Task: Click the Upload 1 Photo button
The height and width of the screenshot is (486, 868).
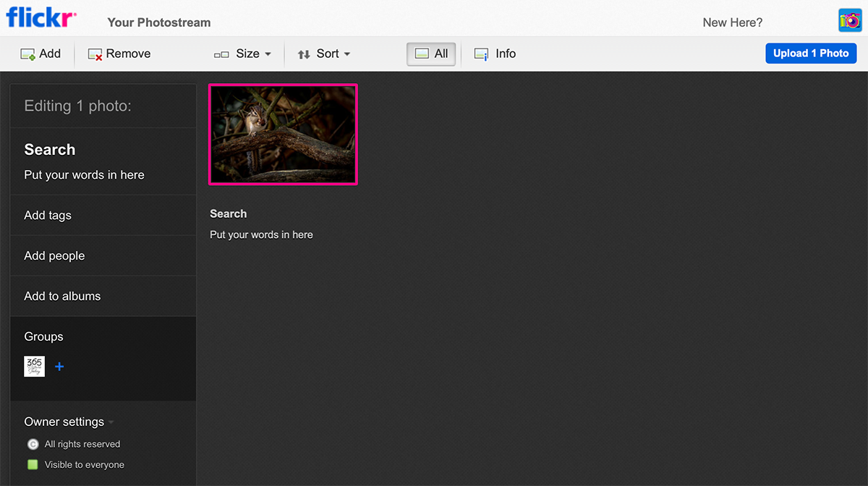Action: 811,53
